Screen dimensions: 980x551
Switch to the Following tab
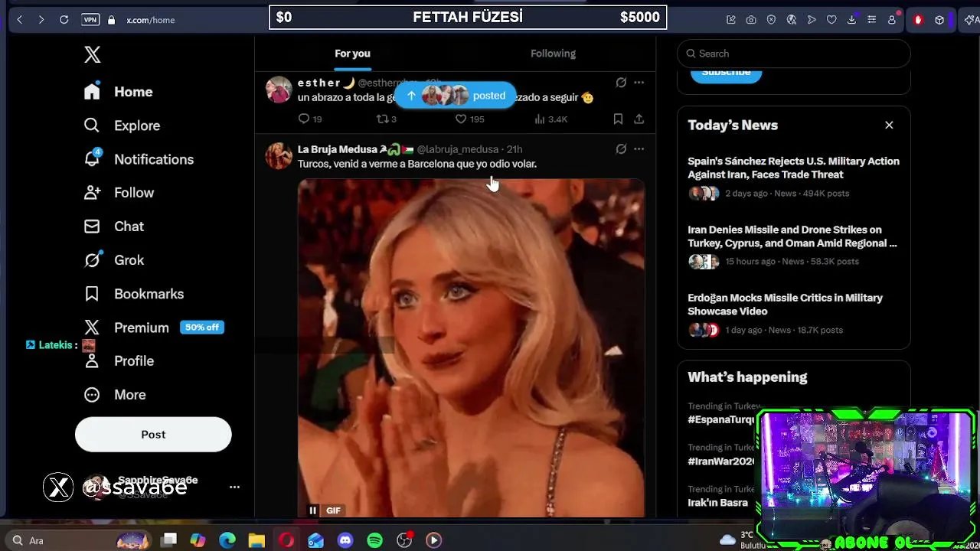pos(553,54)
